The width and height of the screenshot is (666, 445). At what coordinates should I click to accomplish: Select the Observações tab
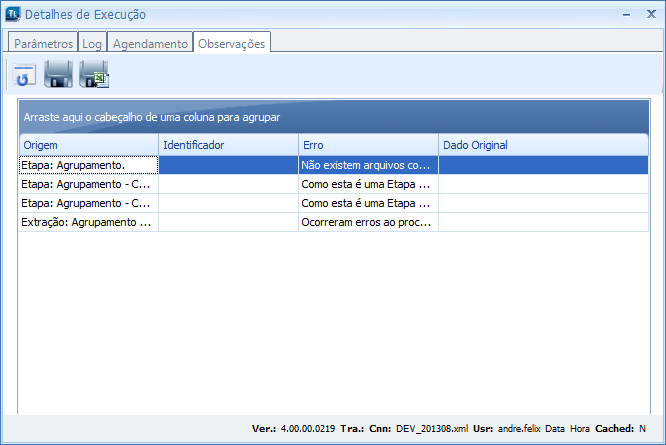232,44
